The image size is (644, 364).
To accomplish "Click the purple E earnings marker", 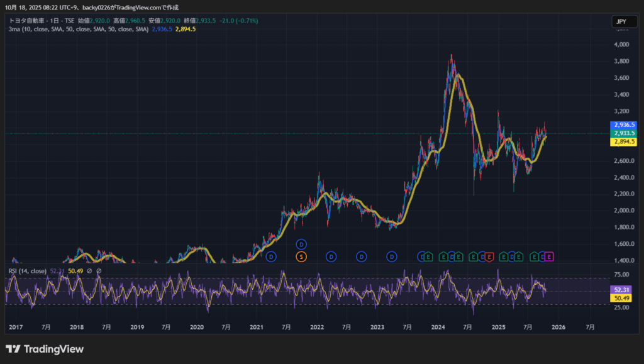I will (x=549, y=256).
